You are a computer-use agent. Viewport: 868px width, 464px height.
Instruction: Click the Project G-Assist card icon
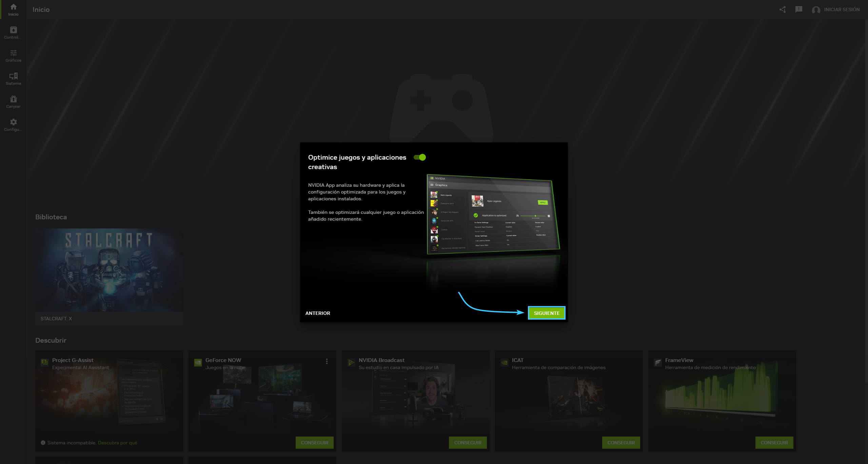point(44,362)
